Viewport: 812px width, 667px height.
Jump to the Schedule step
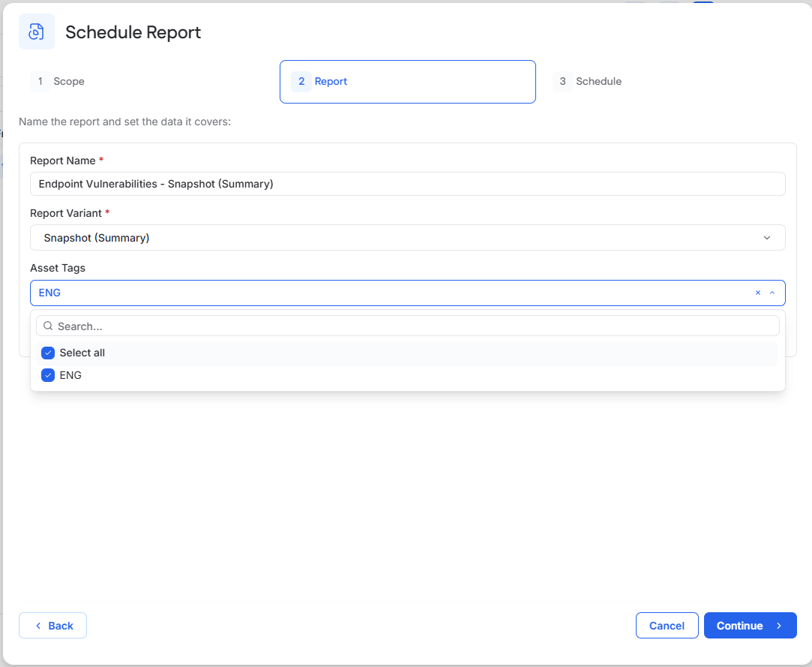[587, 81]
